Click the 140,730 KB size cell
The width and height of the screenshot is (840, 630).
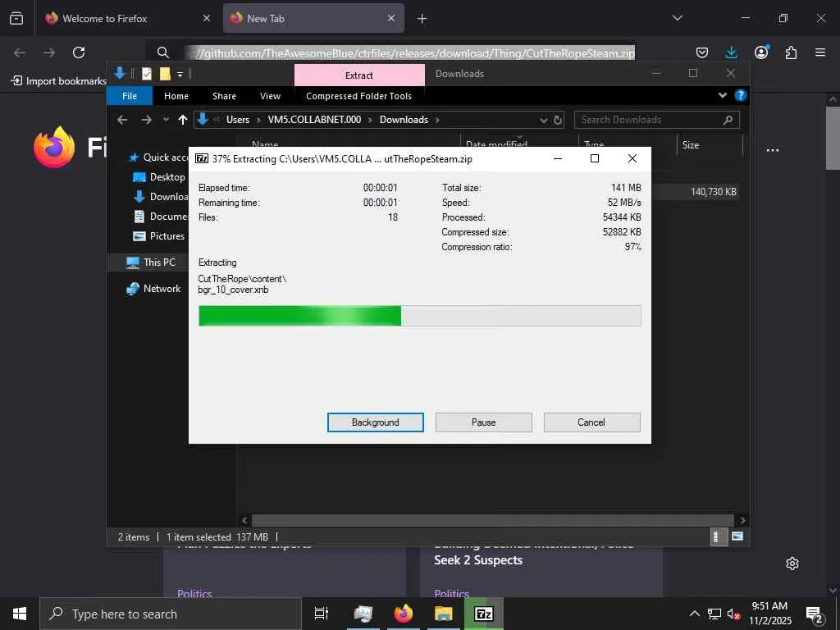pos(713,192)
